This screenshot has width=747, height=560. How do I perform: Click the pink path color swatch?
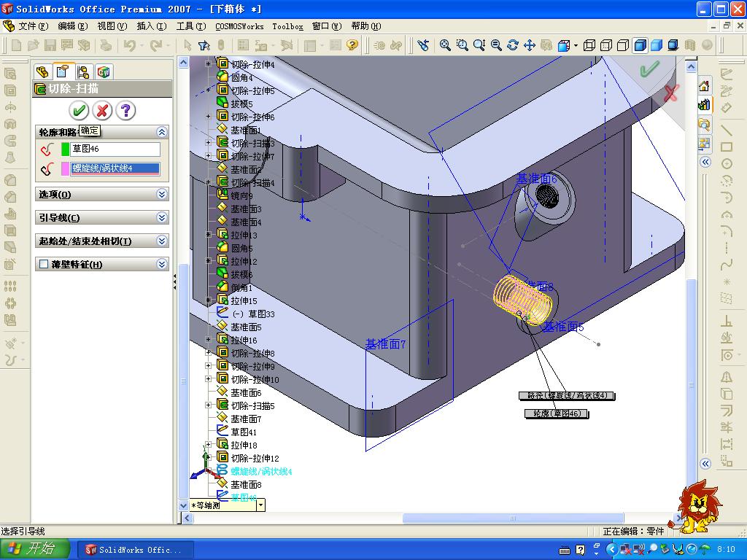tap(65, 168)
